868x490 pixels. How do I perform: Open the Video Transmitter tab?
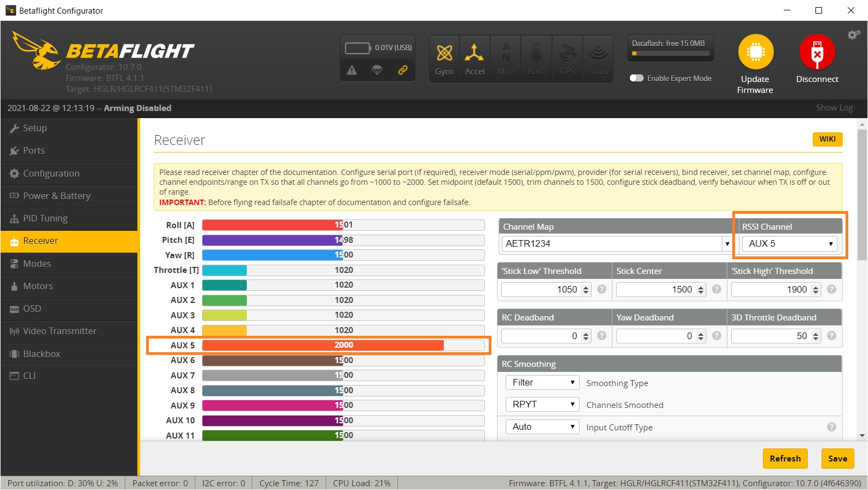[x=69, y=331]
